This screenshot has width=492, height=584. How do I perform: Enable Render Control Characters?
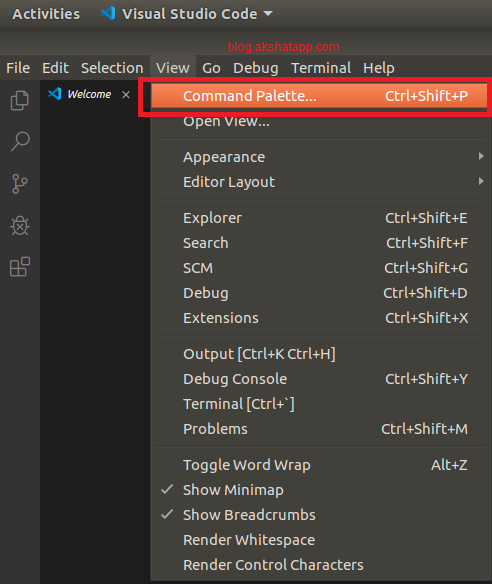tap(321, 565)
